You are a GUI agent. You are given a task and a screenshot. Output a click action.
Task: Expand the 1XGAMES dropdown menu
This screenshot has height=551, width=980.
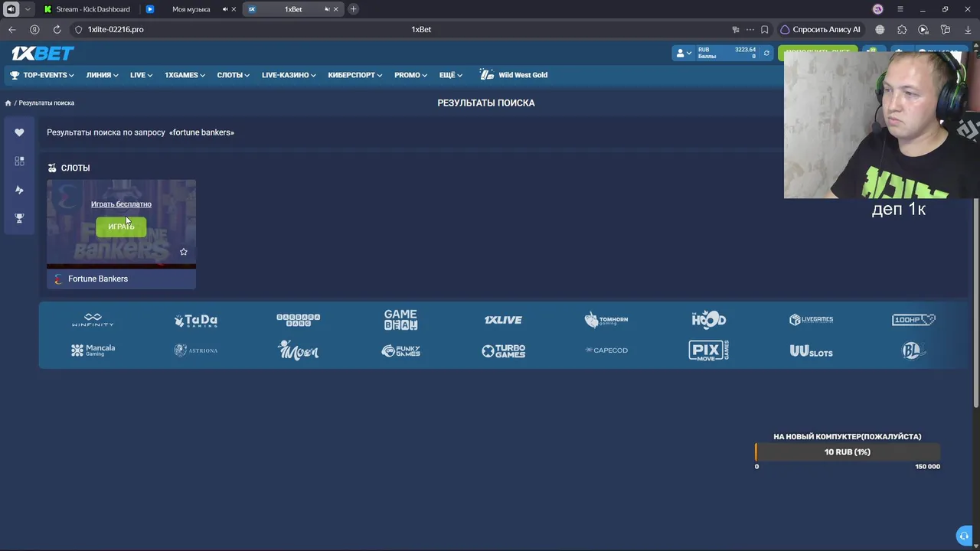coord(185,75)
